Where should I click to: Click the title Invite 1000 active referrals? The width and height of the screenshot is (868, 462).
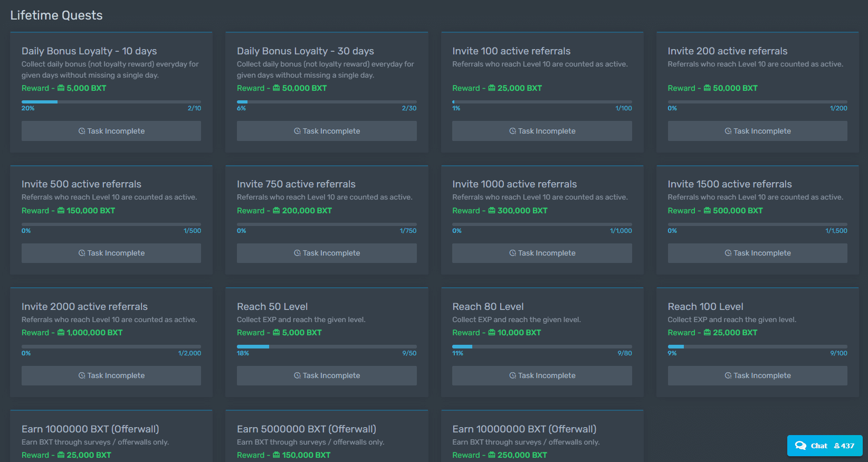[x=514, y=184]
